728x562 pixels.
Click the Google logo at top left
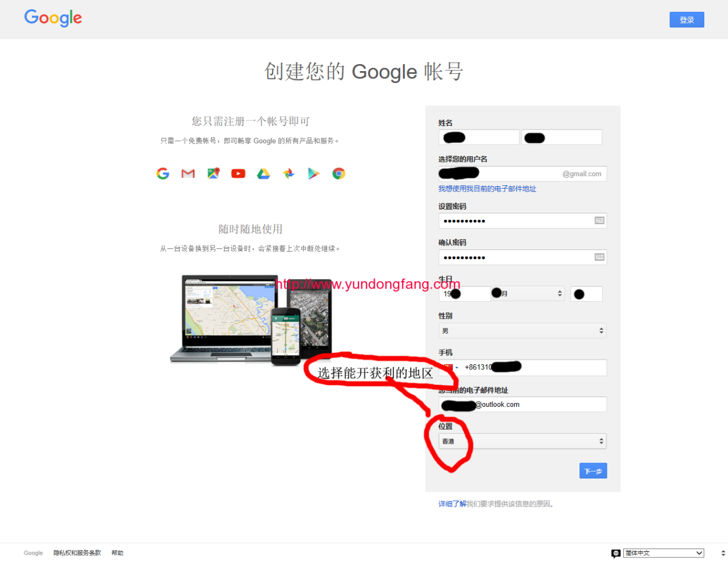(x=53, y=18)
